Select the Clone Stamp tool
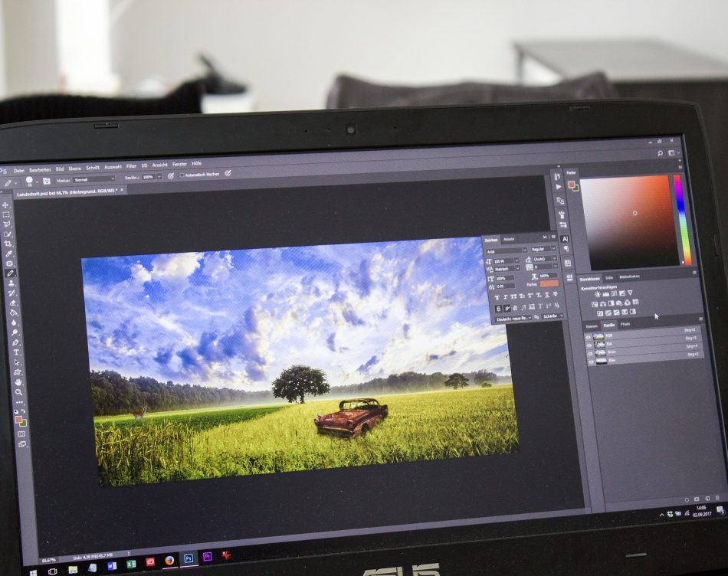 click(x=11, y=283)
